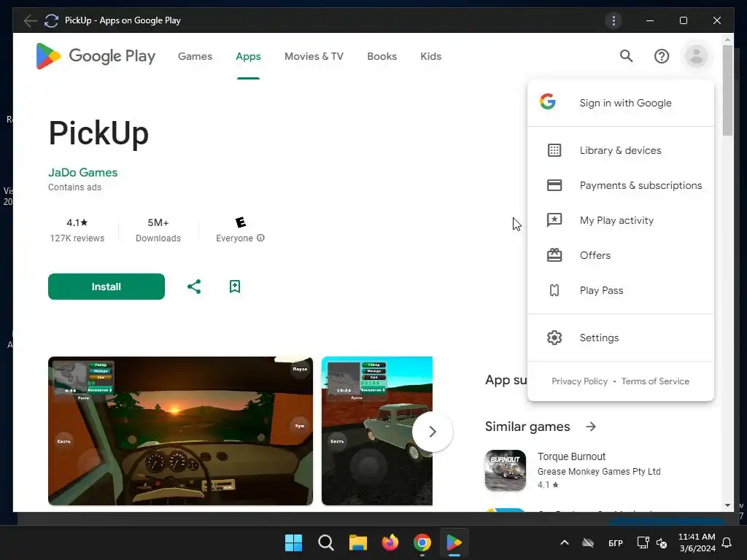The image size is (747, 560).
Task: Go to the Kids tab
Action: pyautogui.click(x=430, y=56)
